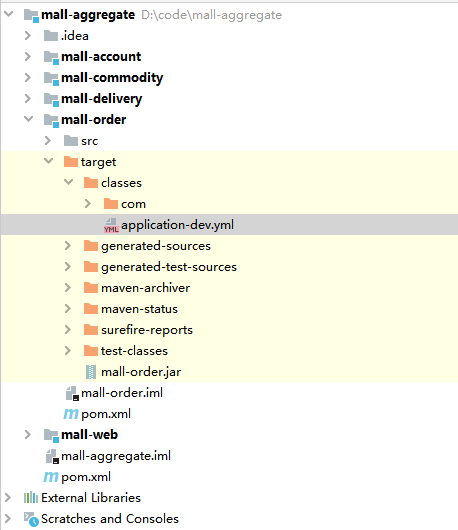Select the maven-archiver folder
Screen dimensions: 458x530
(x=145, y=288)
